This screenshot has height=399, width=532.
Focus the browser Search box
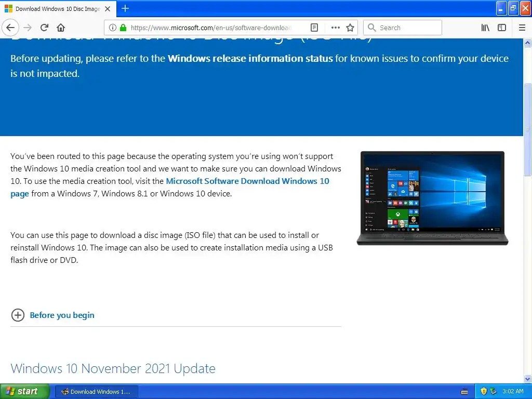403,28
